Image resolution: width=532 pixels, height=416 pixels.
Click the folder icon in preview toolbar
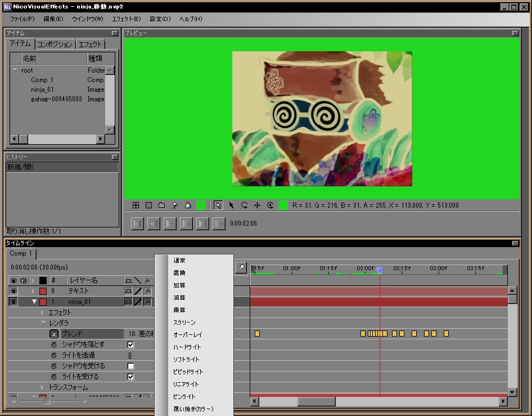pyautogui.click(x=162, y=205)
